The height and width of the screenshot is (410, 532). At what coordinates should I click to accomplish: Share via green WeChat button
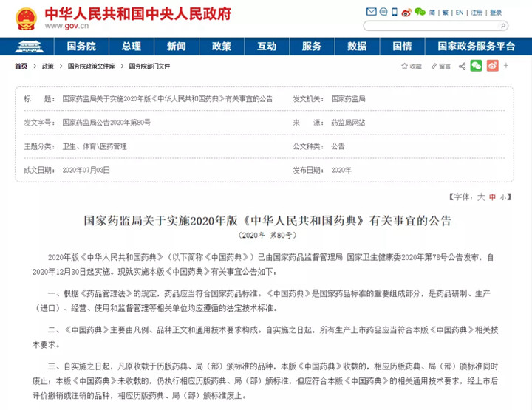(476, 66)
